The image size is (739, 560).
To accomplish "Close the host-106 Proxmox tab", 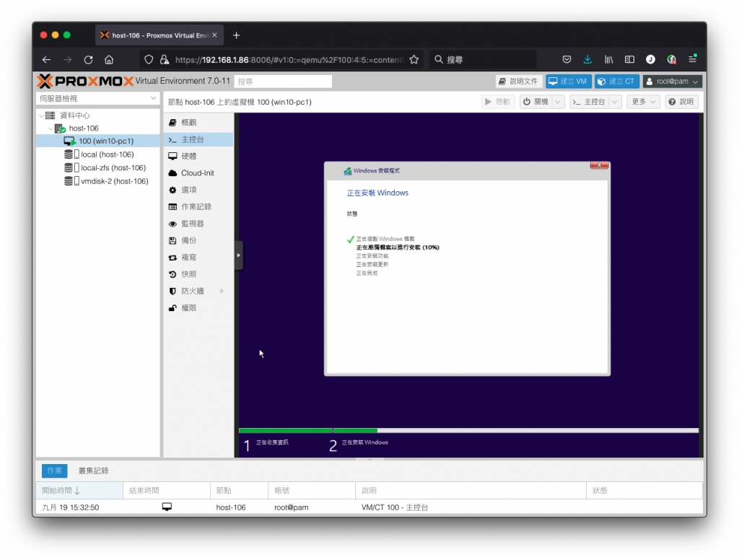I will (x=214, y=35).
